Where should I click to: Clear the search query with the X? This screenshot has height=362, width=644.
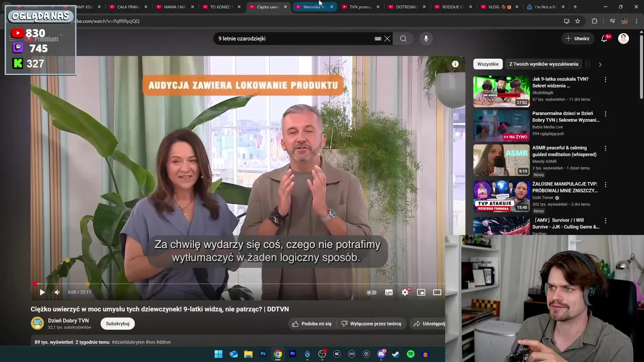coord(387,39)
